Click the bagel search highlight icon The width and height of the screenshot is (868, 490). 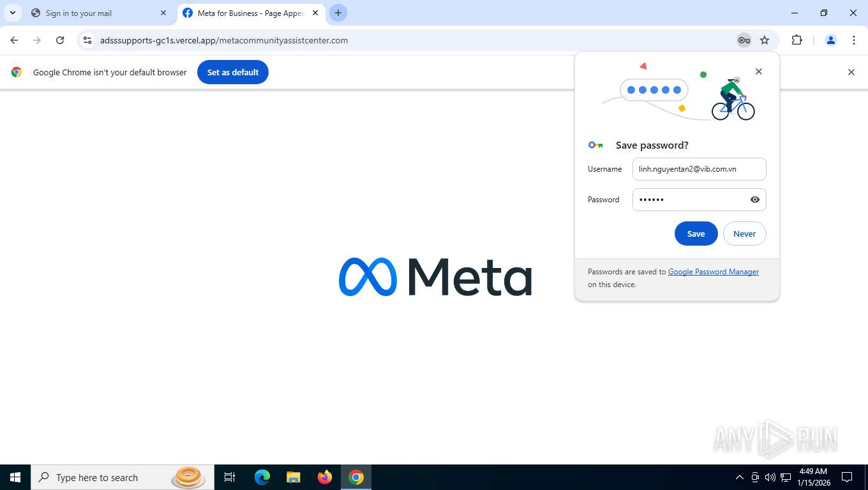(x=188, y=477)
